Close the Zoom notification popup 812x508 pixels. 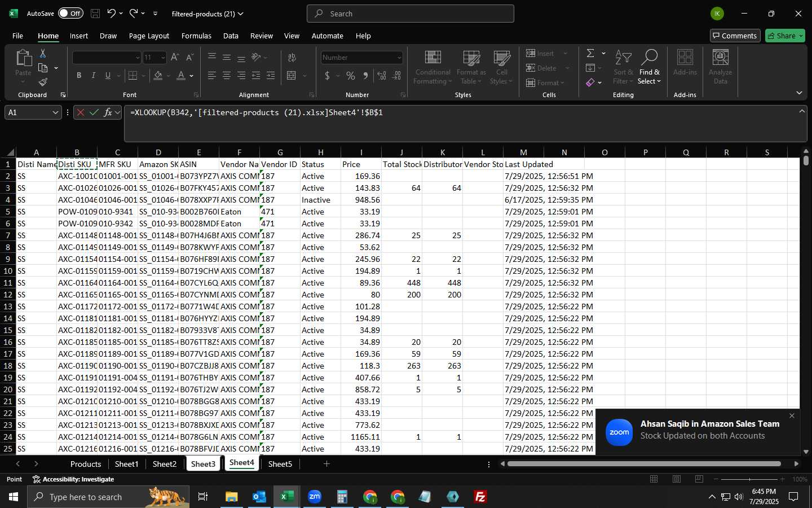pyautogui.click(x=792, y=416)
